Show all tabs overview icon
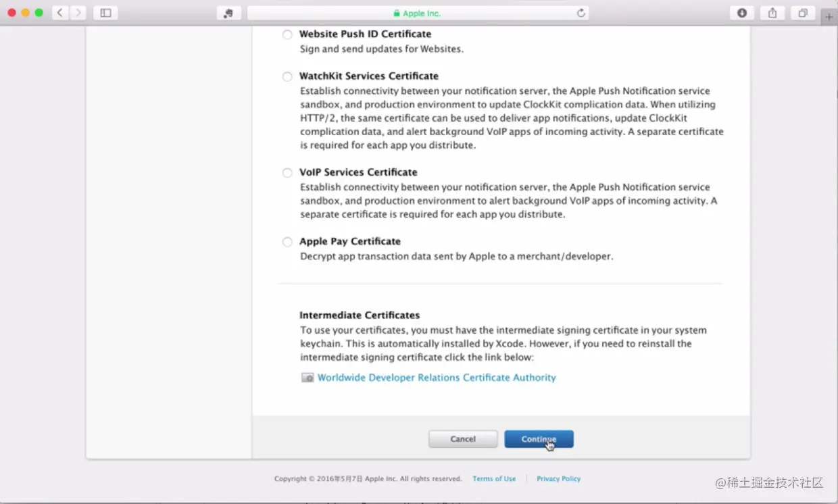The height and width of the screenshot is (504, 838). (x=803, y=13)
